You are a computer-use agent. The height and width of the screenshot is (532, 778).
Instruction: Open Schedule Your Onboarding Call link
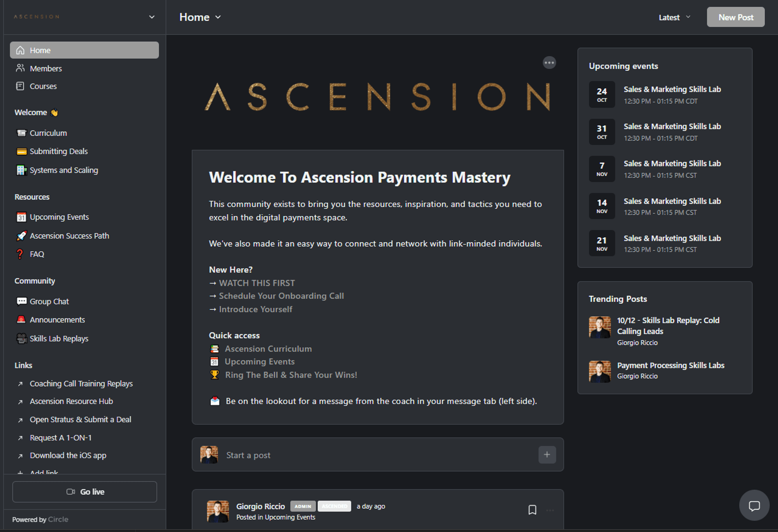pos(281,296)
